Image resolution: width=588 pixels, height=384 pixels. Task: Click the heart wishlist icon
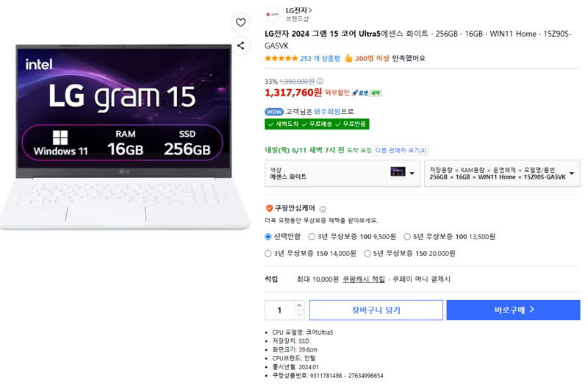[240, 23]
